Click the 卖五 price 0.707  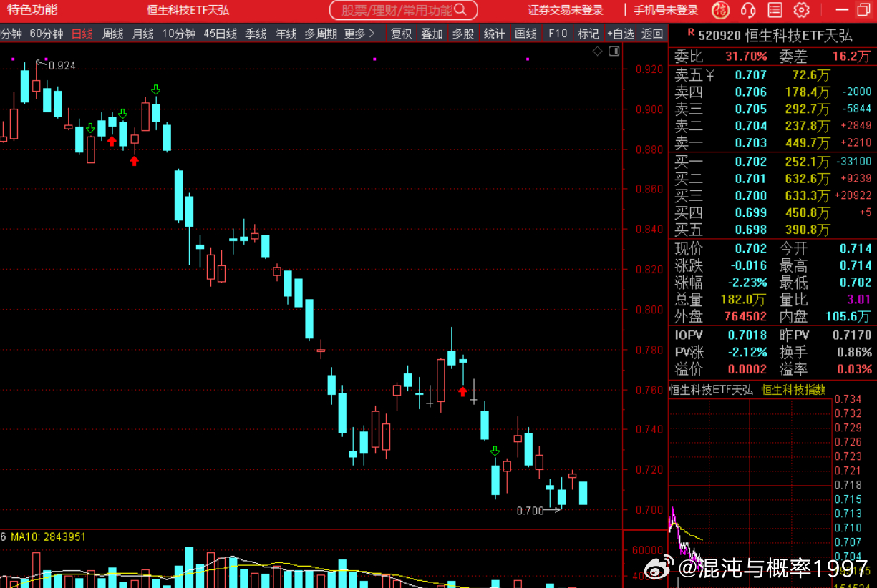751,74
